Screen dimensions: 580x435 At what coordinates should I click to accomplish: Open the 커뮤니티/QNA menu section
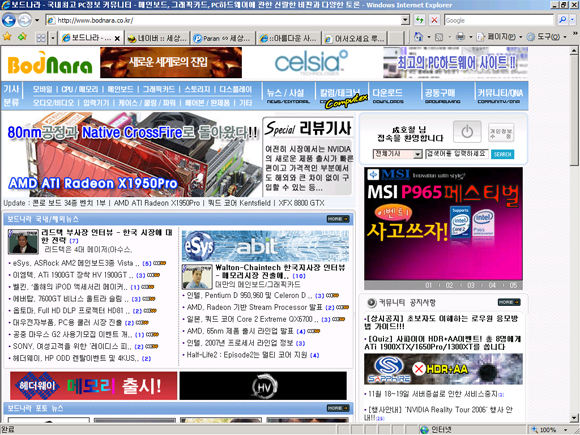coord(500,95)
